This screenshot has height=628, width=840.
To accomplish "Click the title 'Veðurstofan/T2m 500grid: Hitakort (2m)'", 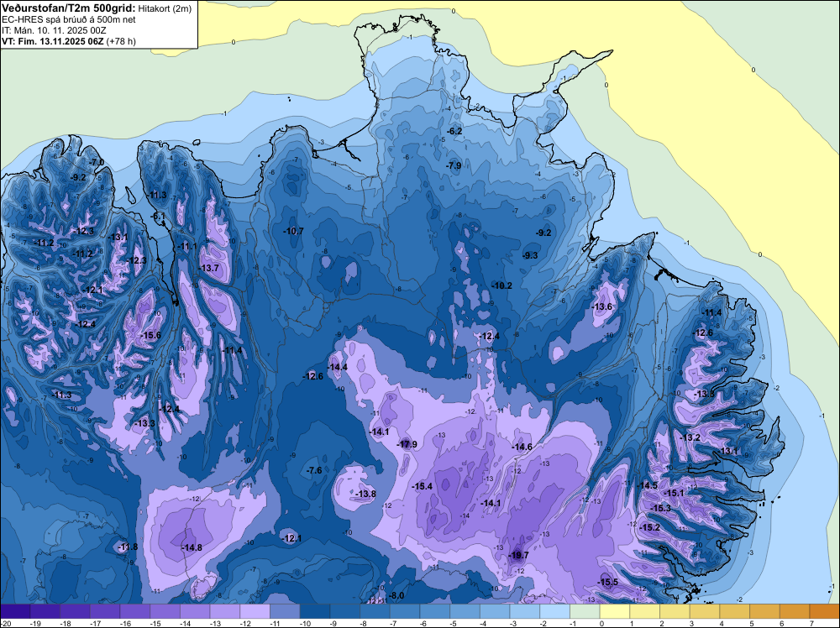I will [x=97, y=8].
